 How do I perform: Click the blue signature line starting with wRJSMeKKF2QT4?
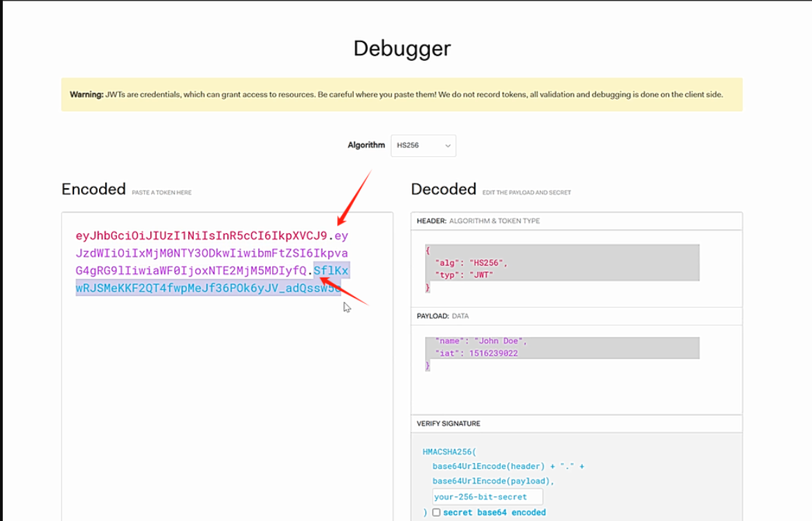208,288
